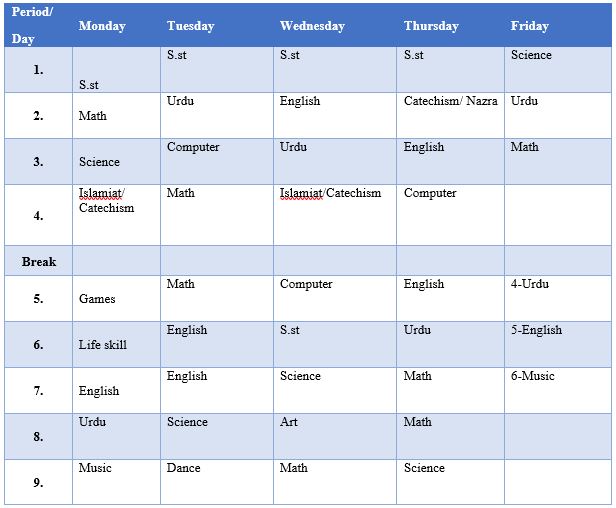Click the period 9 row number
This screenshot has width=616, height=508.
pos(38,482)
